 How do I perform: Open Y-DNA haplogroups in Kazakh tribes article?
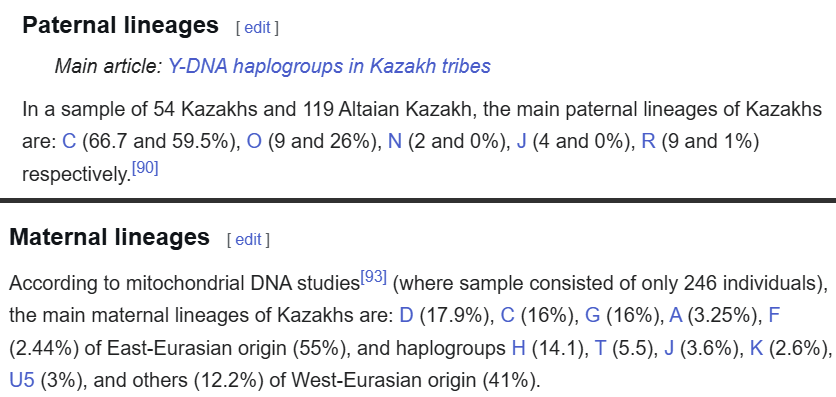pyautogui.click(x=329, y=67)
